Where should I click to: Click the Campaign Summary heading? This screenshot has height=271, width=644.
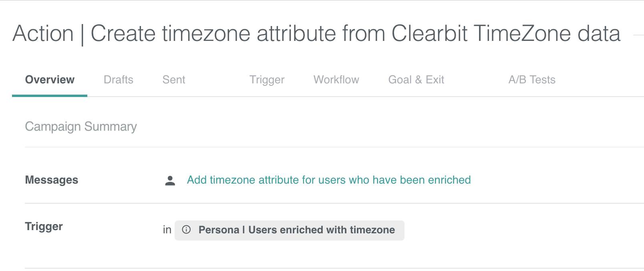pyautogui.click(x=81, y=127)
